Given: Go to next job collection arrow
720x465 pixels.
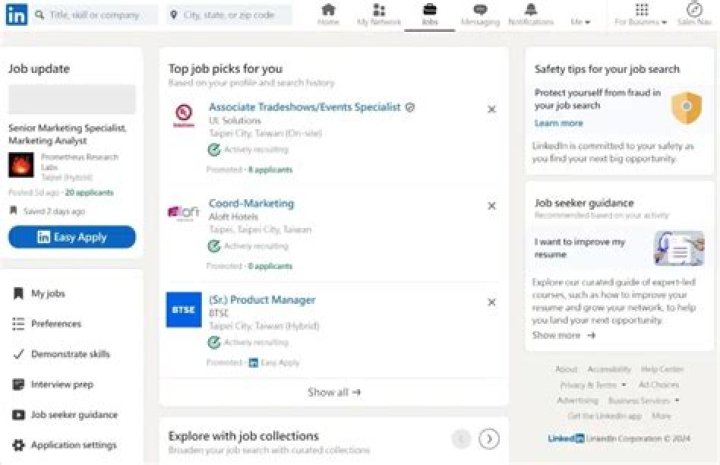Looking at the screenshot, I should [489, 439].
